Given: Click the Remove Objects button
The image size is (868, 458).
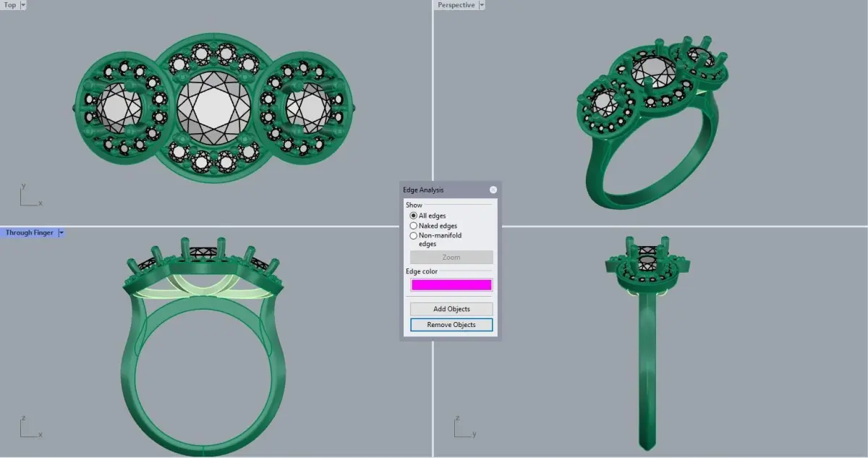Looking at the screenshot, I should (451, 325).
